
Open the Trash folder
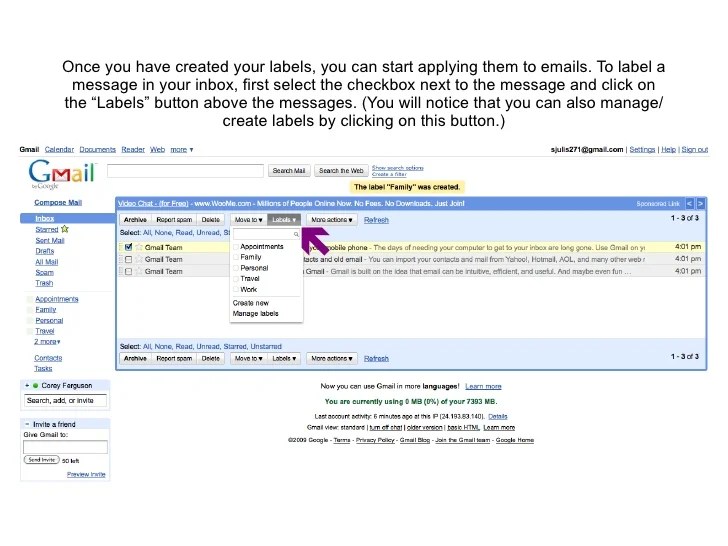click(x=44, y=283)
